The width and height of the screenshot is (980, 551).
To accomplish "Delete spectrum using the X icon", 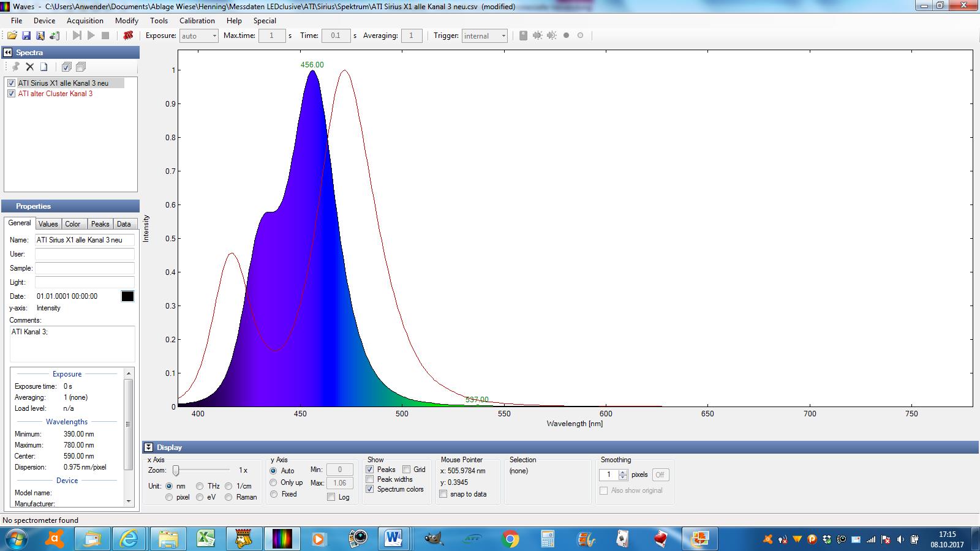I will 29,67.
